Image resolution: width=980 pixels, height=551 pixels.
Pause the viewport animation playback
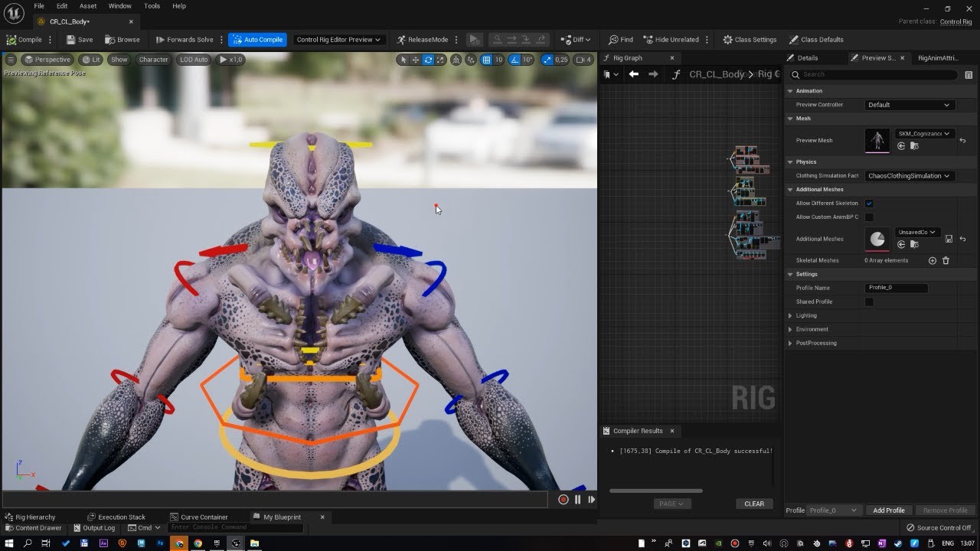click(x=577, y=500)
